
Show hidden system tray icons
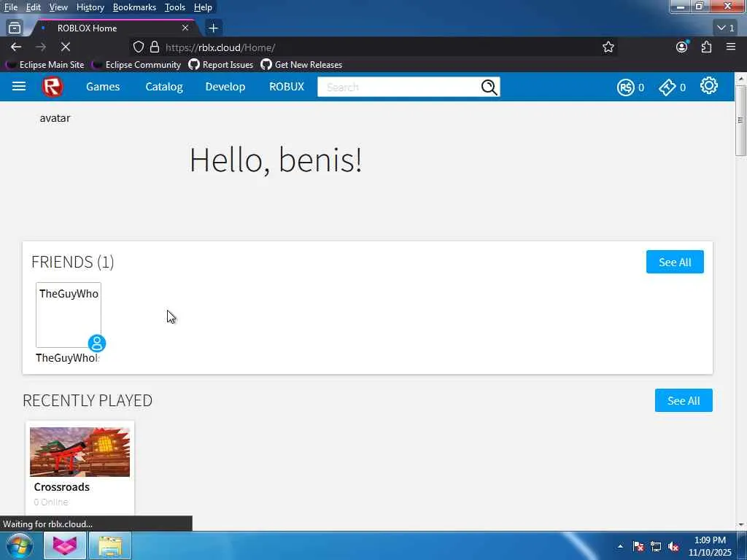[x=620, y=546]
